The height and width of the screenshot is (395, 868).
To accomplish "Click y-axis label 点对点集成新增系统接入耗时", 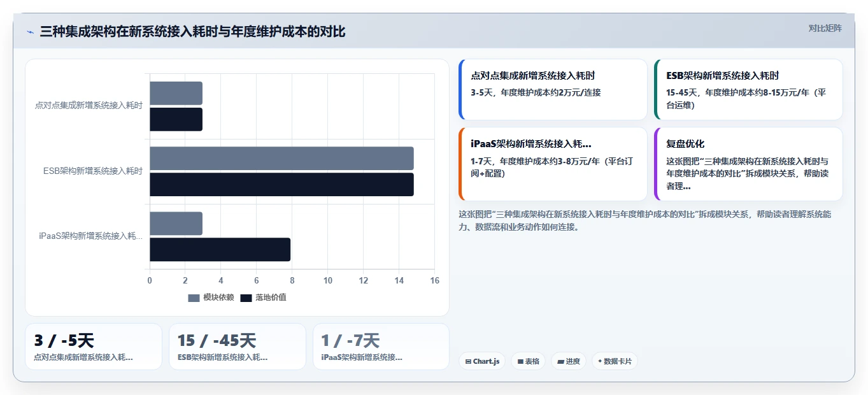I will (89, 106).
